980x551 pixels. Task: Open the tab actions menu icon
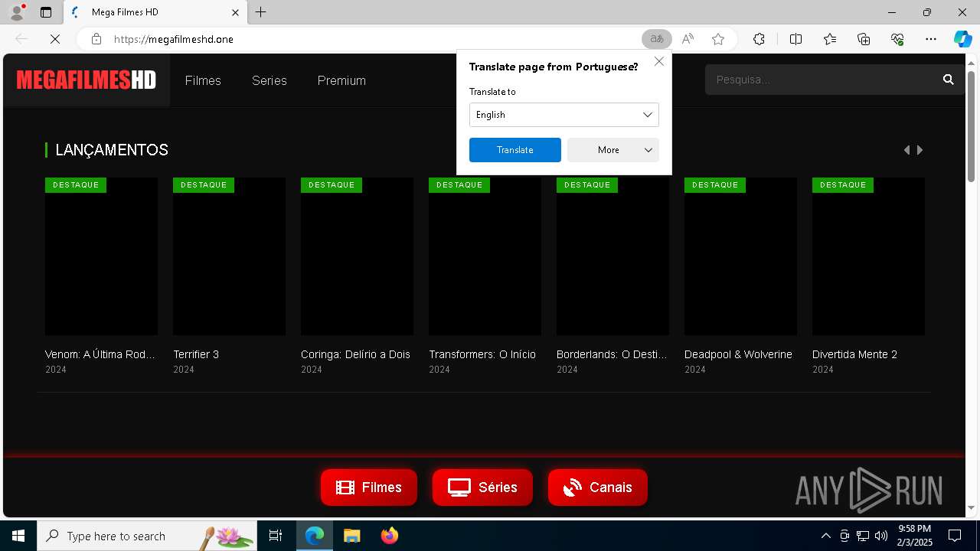[46, 12]
